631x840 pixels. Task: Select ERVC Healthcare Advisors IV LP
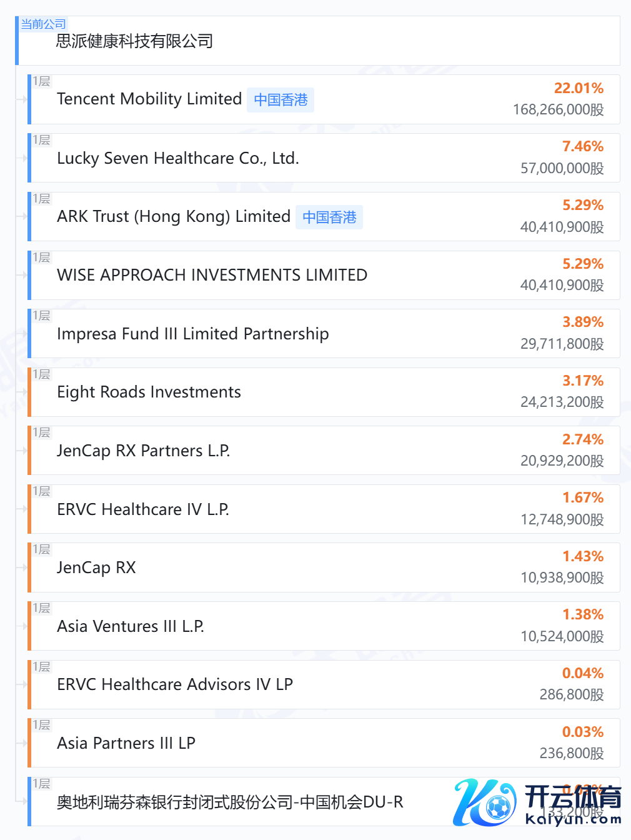[x=174, y=685]
